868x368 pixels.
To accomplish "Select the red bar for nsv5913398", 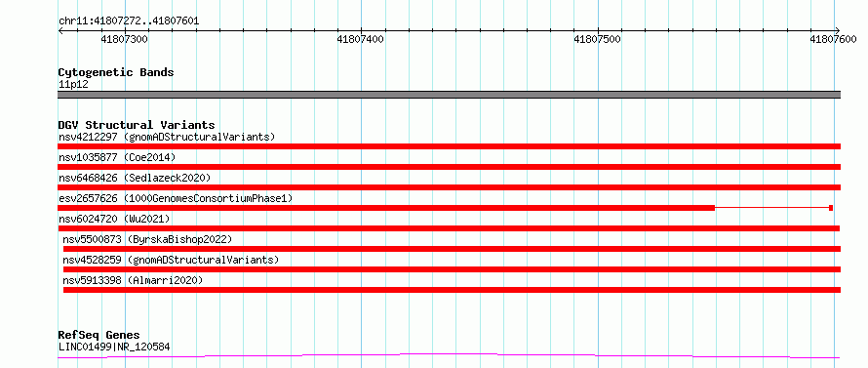I will (x=452, y=290).
